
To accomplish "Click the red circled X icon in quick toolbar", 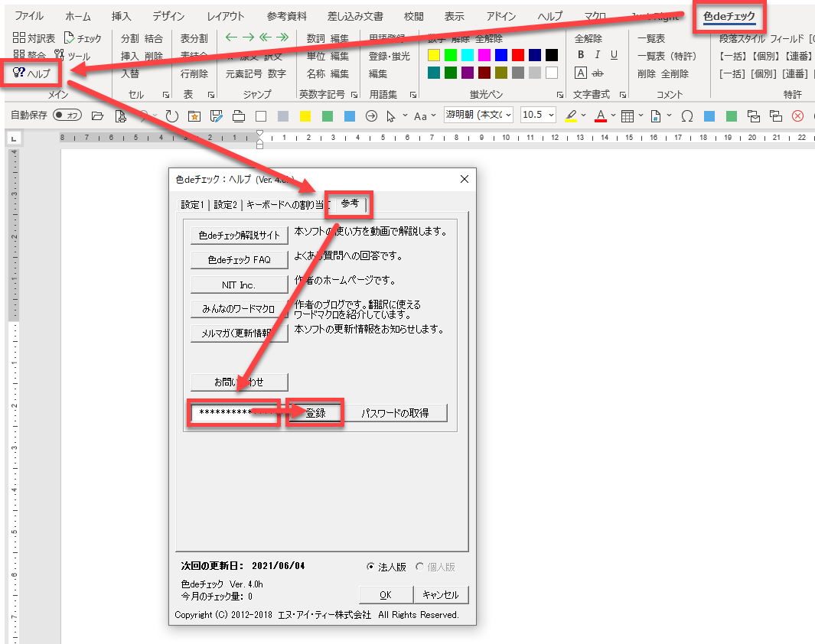I will pyautogui.click(x=798, y=116).
